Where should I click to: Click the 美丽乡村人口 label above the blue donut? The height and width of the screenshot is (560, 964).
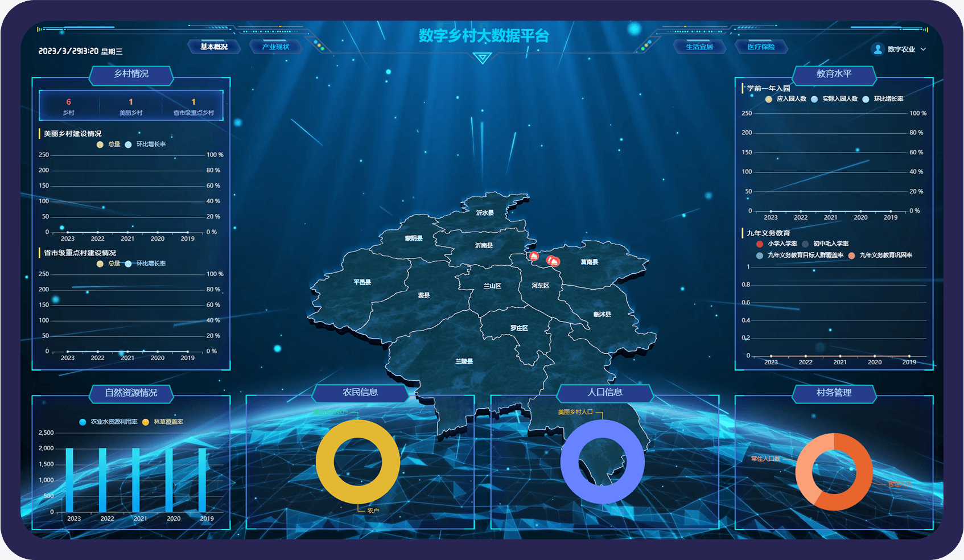[575, 412]
